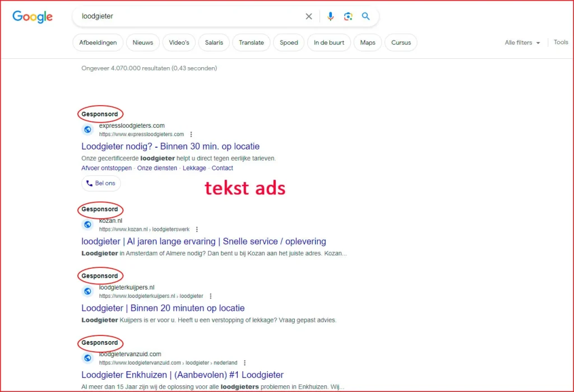Open options menu for loodgietervanzuid.com result
This screenshot has height=392, width=574.
click(x=244, y=362)
